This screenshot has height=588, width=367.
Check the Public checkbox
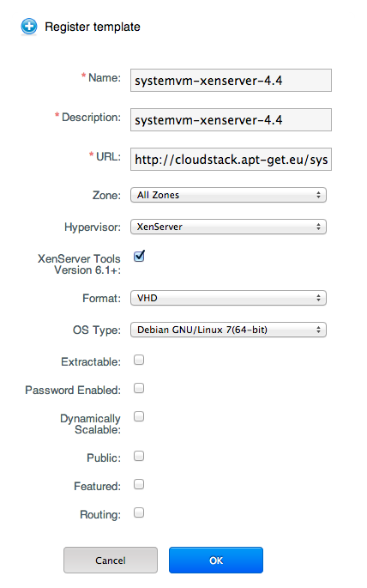pyautogui.click(x=139, y=456)
